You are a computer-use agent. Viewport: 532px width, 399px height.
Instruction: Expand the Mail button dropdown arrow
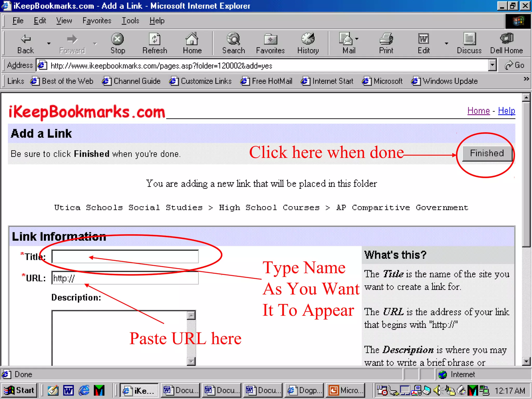(357, 39)
